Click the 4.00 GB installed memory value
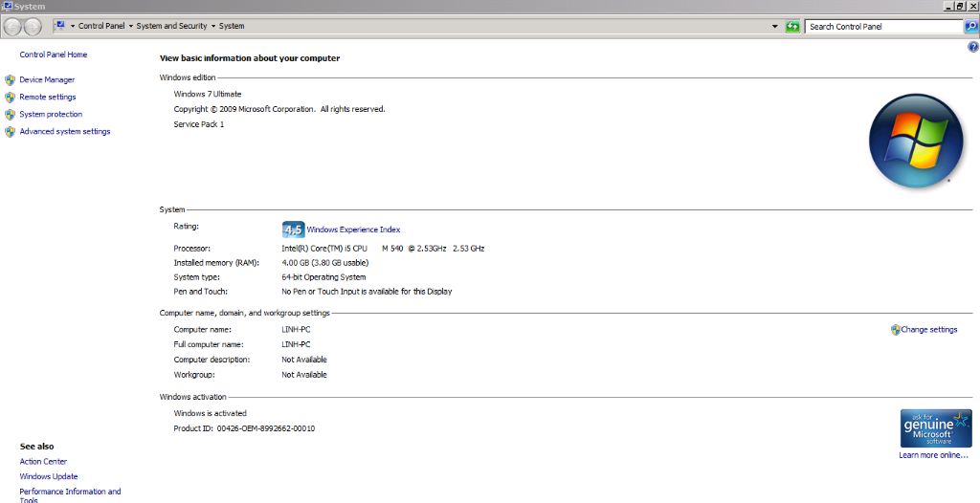 [x=325, y=263]
